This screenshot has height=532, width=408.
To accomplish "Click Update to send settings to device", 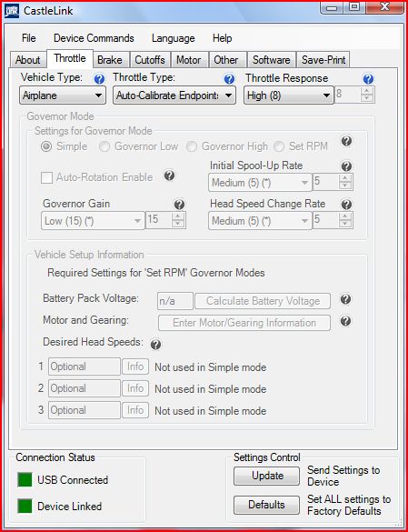I will click(266, 476).
